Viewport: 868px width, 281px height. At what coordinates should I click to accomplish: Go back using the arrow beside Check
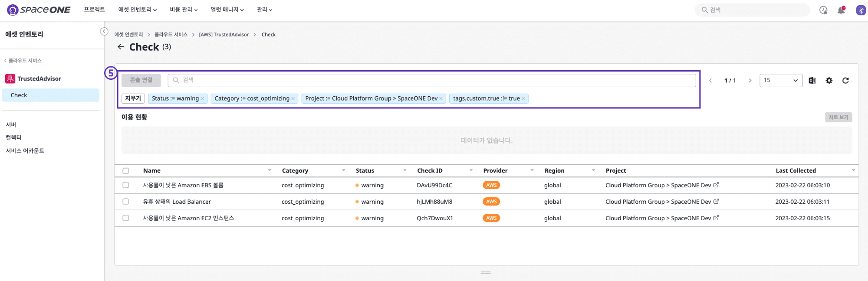point(121,47)
